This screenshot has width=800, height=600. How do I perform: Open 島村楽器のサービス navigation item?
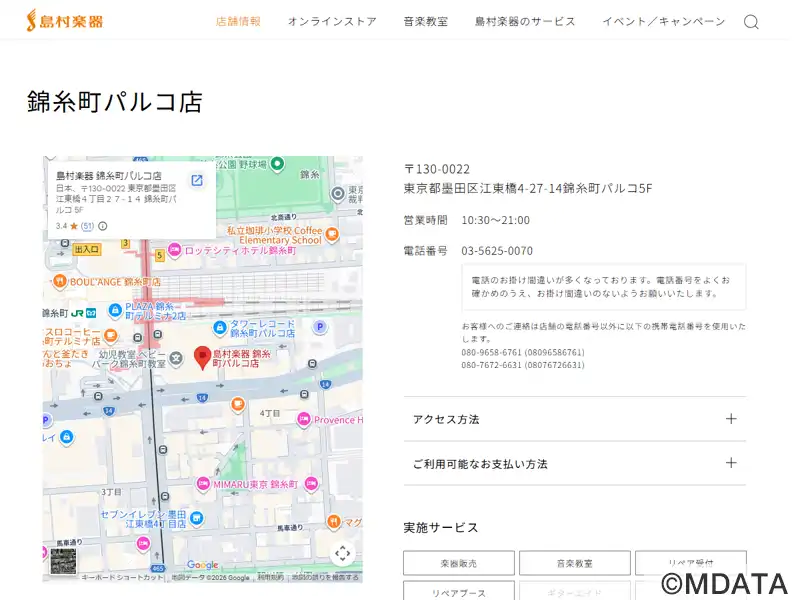(525, 21)
